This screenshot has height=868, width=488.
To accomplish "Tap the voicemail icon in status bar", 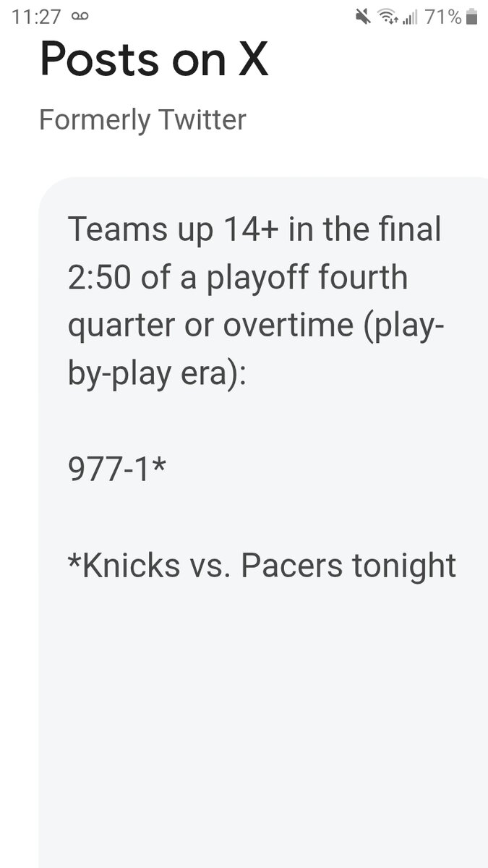I will (x=80, y=17).
